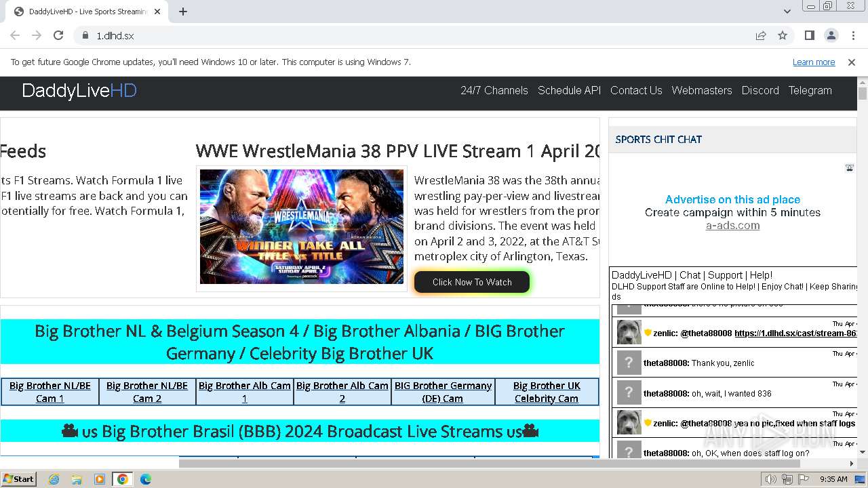Go to DaddyLiveHD site logo home

tap(79, 91)
